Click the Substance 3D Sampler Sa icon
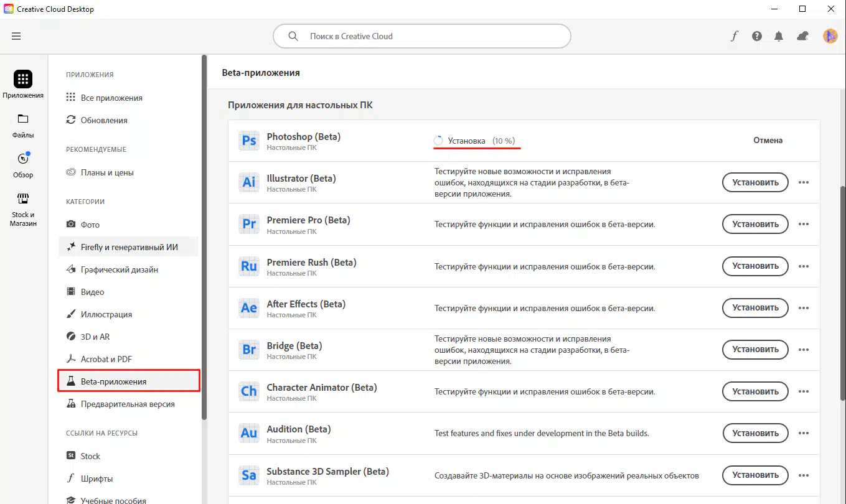The height and width of the screenshot is (504, 846). [x=249, y=475]
